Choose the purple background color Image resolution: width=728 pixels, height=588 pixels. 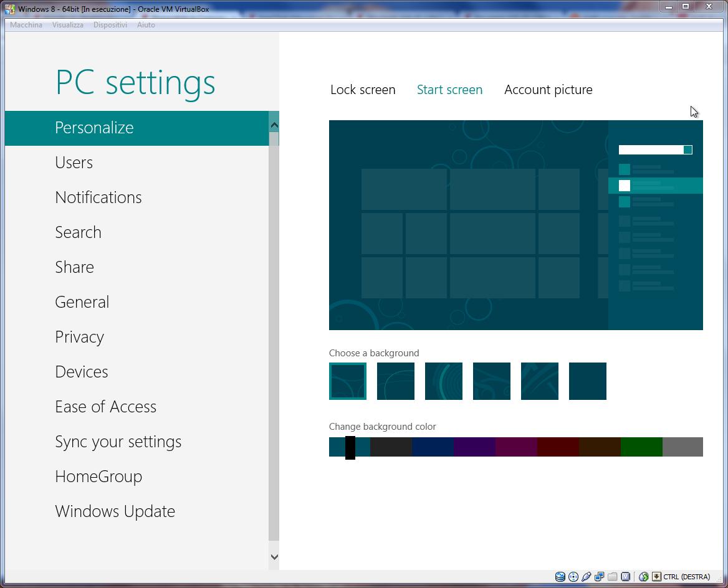[x=474, y=447]
